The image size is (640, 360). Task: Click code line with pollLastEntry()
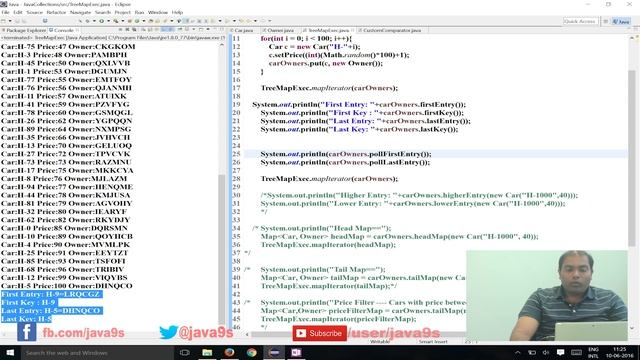[x=345, y=162]
